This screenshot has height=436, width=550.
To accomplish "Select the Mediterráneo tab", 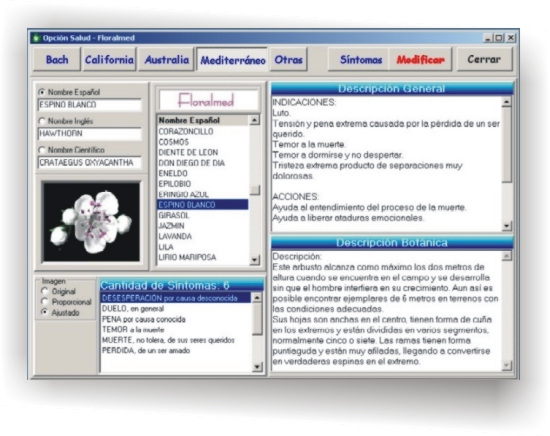I will 233,60.
